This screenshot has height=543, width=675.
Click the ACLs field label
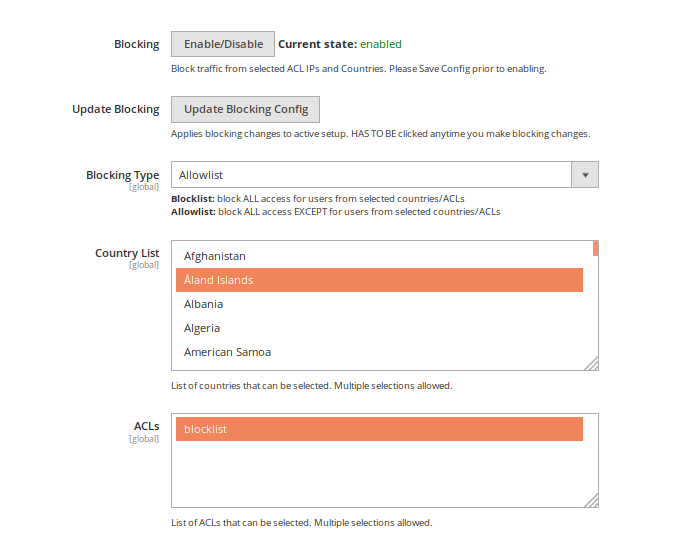(147, 425)
